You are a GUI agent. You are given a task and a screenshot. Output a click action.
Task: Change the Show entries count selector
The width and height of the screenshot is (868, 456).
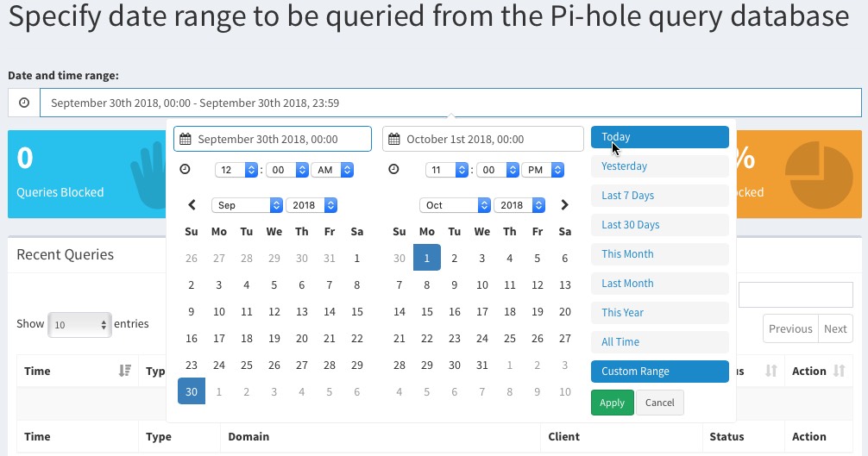coord(79,324)
